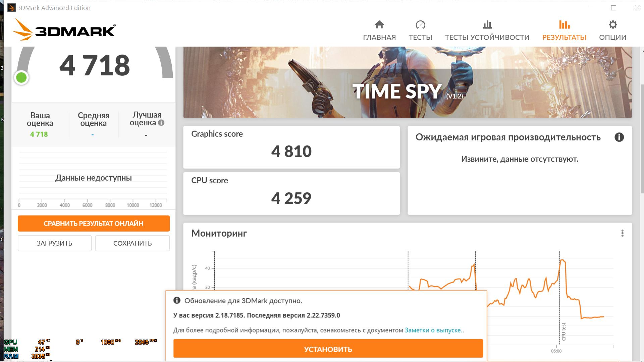This screenshot has height=362, width=644.
Task: Click the gauge icon above ТЕСТЫ
Action: (420, 24)
